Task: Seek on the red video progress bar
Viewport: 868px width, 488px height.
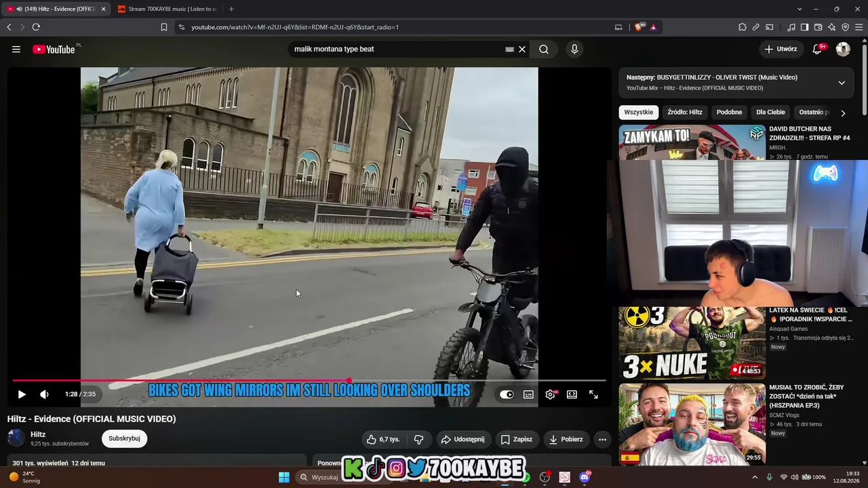Action: point(309,381)
